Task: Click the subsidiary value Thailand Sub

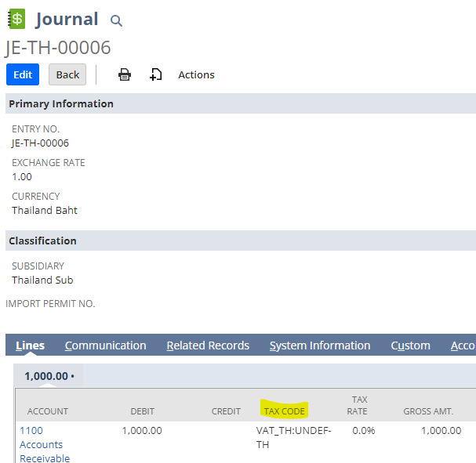Action: pos(42,280)
